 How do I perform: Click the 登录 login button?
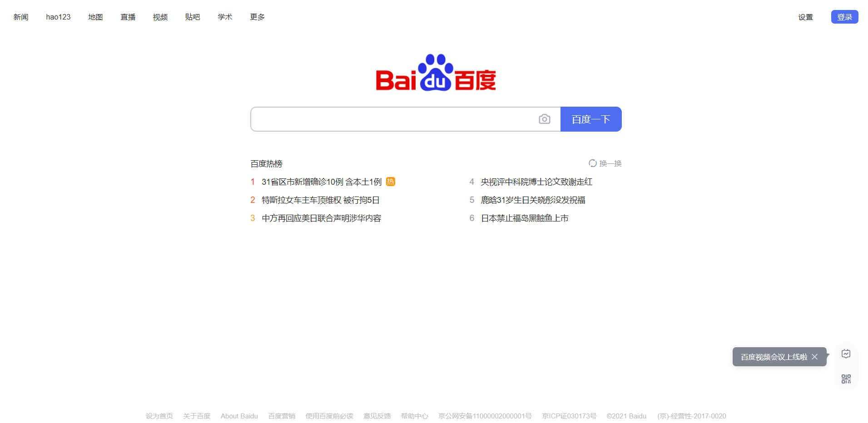point(845,17)
